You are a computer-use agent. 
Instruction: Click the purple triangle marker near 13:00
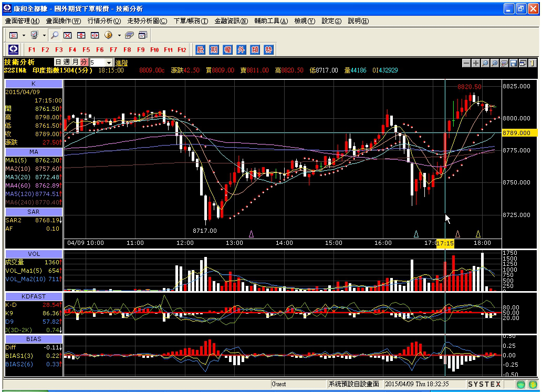[x=251, y=234]
